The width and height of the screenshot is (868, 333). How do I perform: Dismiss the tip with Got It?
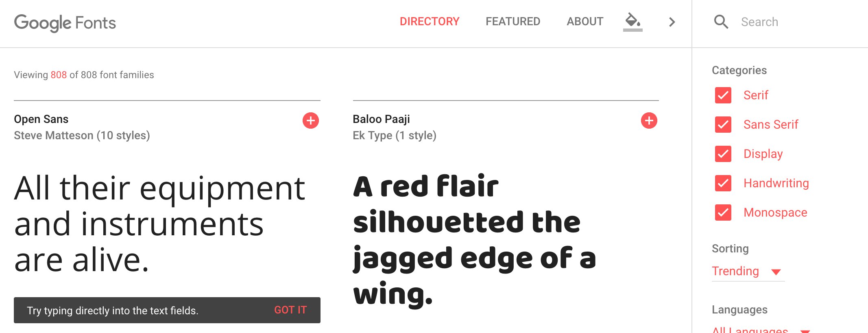[290, 310]
